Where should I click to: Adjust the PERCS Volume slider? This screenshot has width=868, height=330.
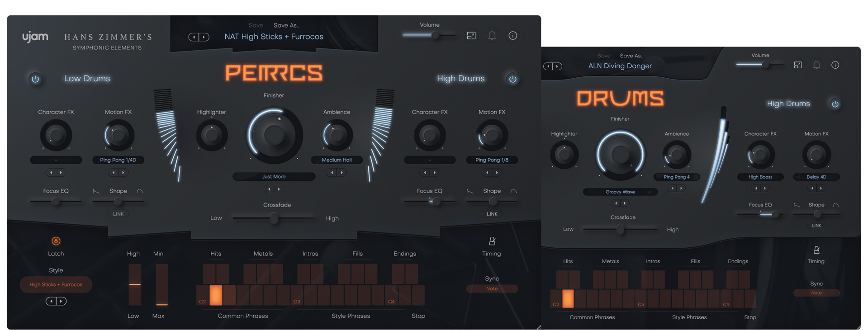429,35
